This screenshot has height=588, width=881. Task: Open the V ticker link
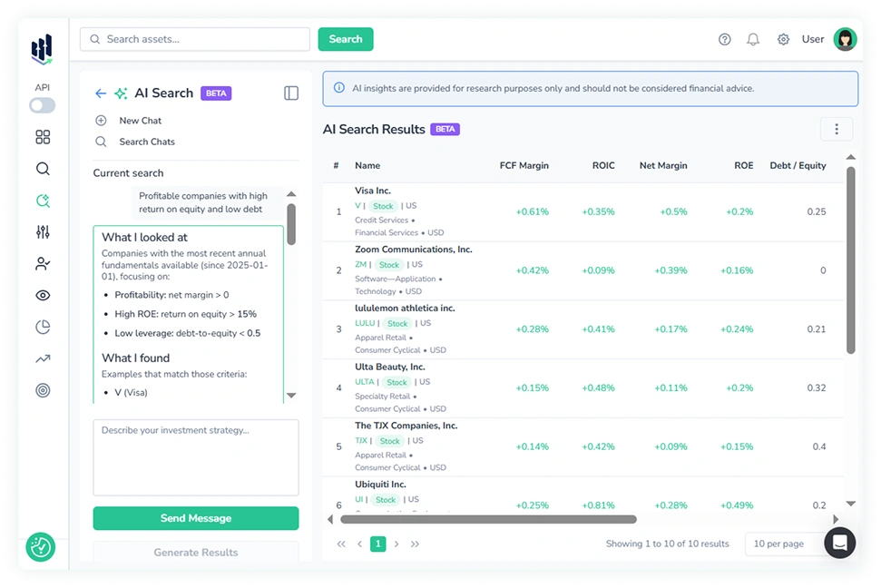pyautogui.click(x=357, y=206)
